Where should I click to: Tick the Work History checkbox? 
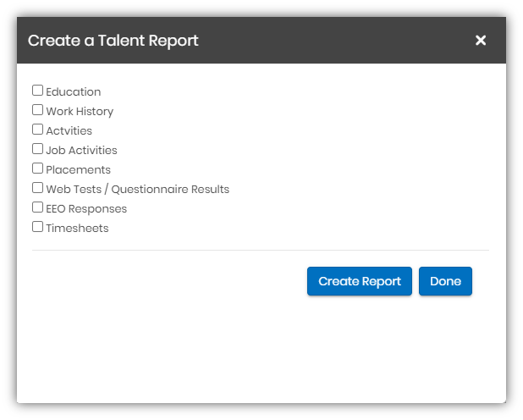point(37,110)
